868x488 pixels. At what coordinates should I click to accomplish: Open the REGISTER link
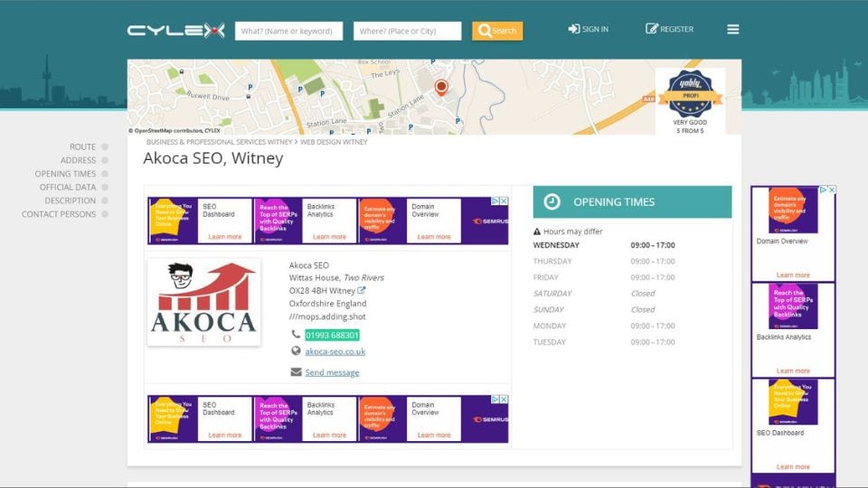click(669, 29)
